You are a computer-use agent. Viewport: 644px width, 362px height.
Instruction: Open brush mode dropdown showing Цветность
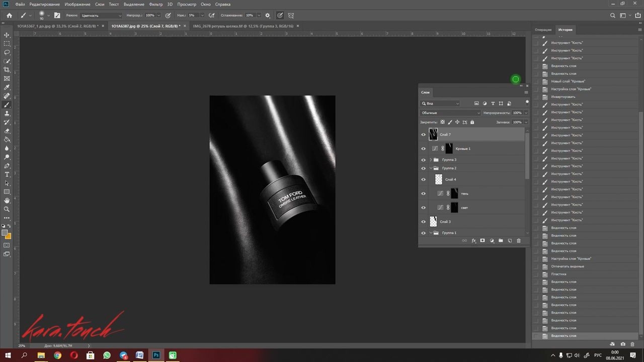[x=101, y=16]
